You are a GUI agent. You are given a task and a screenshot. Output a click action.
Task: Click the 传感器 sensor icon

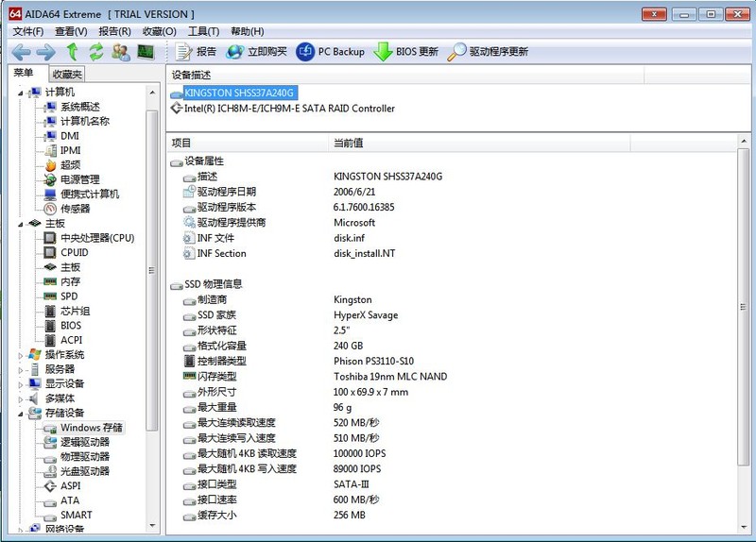tap(50, 209)
